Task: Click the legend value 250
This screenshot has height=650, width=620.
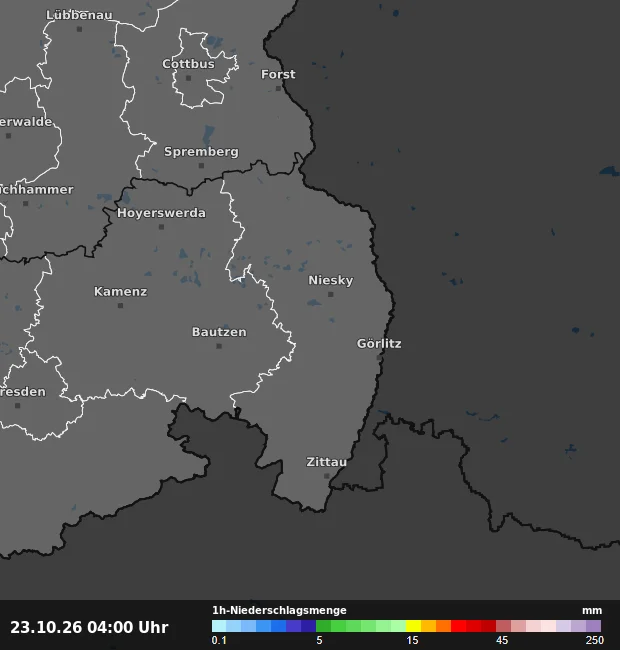Action: tap(595, 640)
